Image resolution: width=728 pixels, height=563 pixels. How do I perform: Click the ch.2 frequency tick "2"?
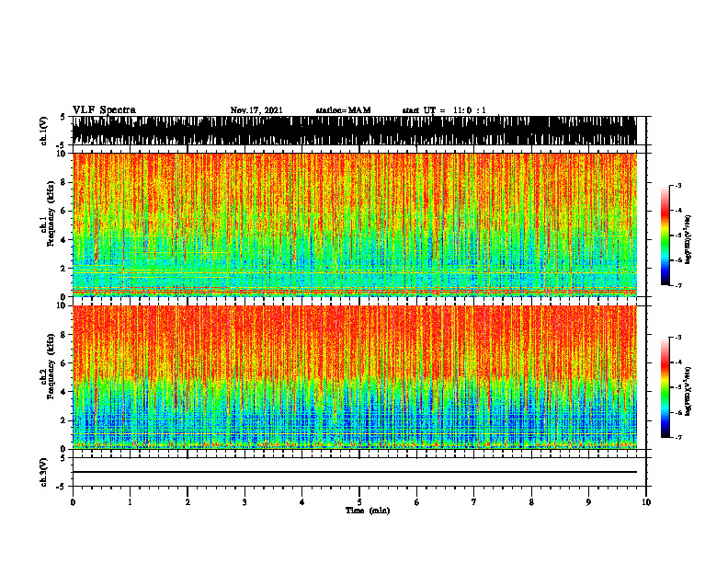[63, 420]
